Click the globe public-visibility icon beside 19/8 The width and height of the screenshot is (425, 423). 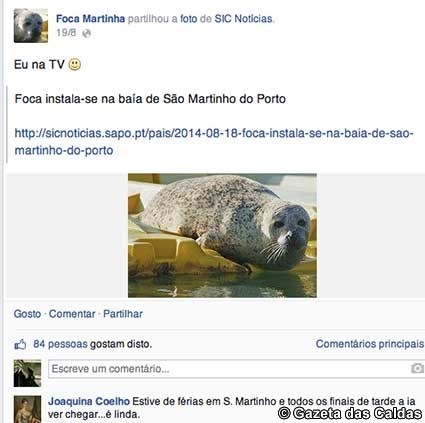(86, 33)
